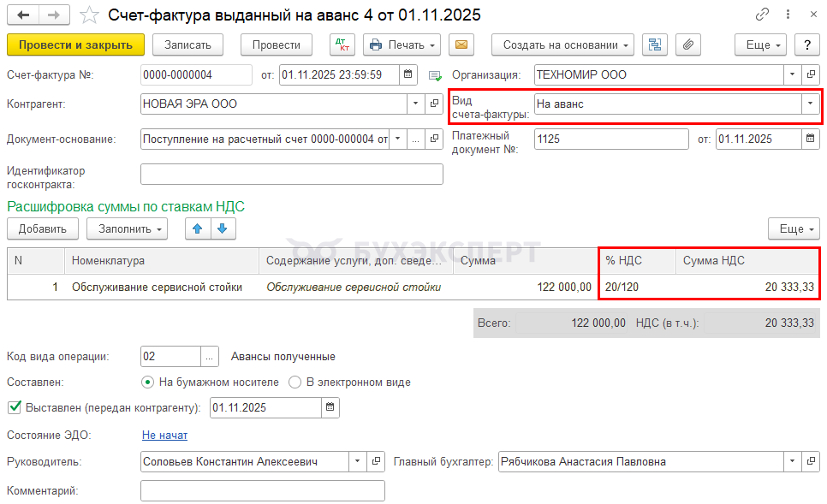
Task: Select cell Обслуживание сервисной стойки in Номенклатура
Action: [x=162, y=288]
